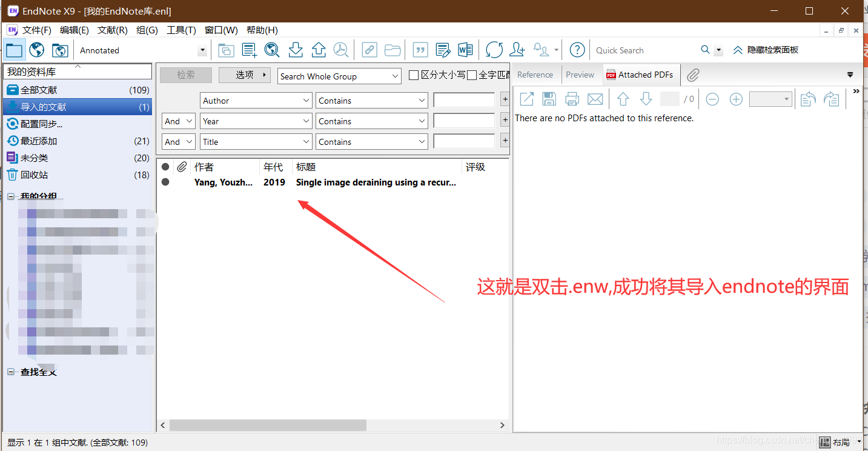Click the 检索 search button
Viewport: 868px width, 451px height.
[x=186, y=75]
